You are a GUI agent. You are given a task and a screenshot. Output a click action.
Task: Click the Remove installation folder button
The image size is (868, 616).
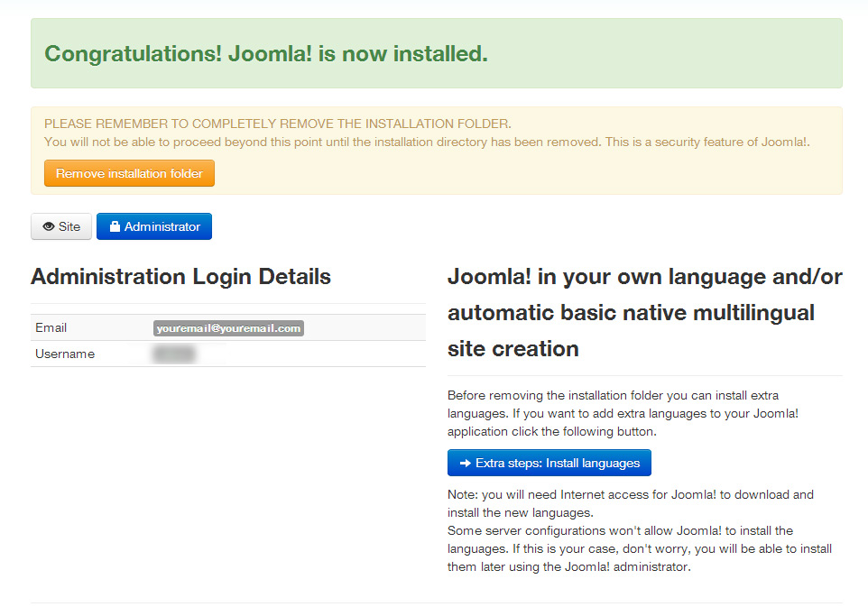(129, 173)
